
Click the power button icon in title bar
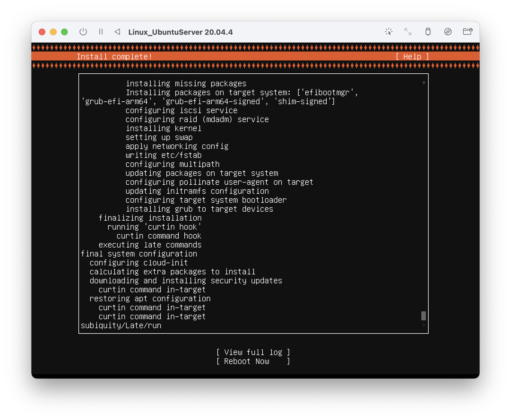tap(83, 32)
